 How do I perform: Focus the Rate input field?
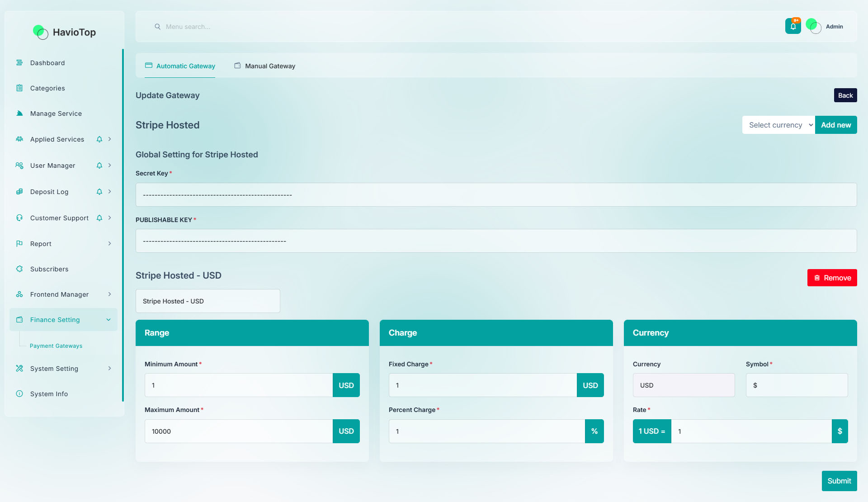pos(751,431)
